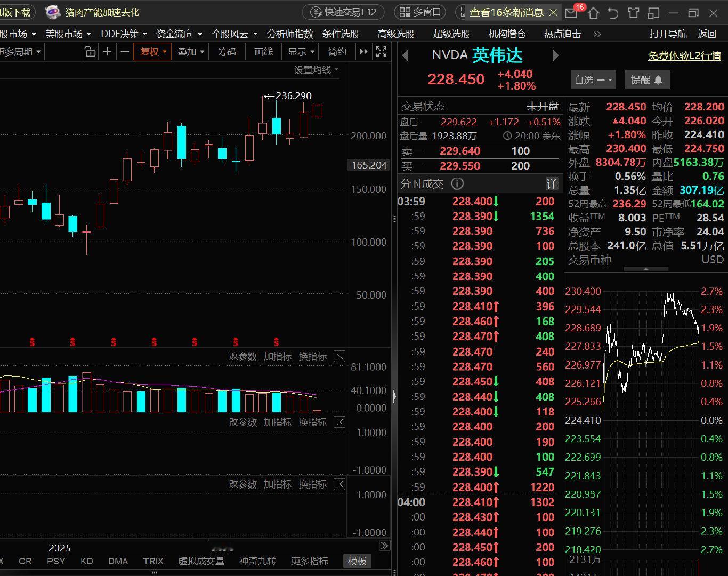
Task: Collapse side panel using the splitter arrow handle
Action: tap(394, 396)
